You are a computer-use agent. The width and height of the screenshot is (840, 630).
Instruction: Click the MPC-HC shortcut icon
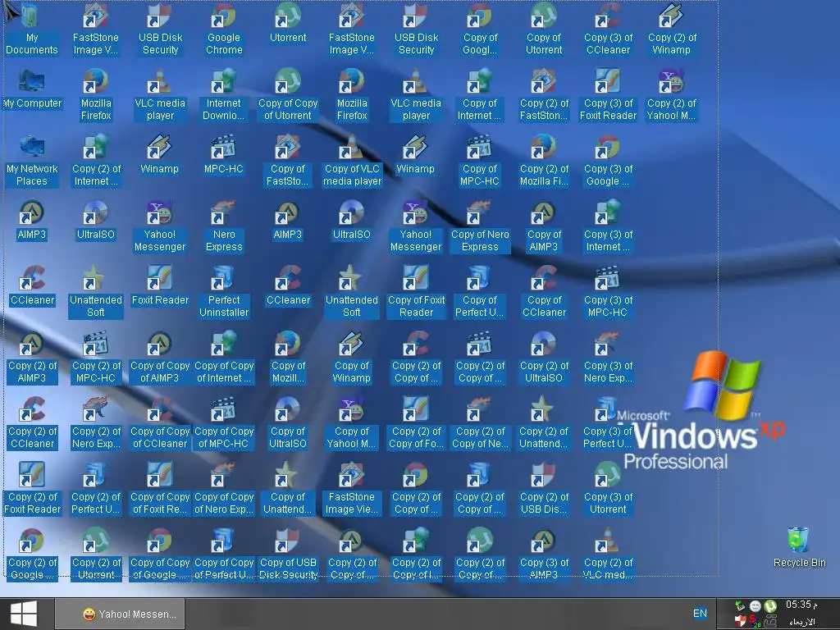224,155
